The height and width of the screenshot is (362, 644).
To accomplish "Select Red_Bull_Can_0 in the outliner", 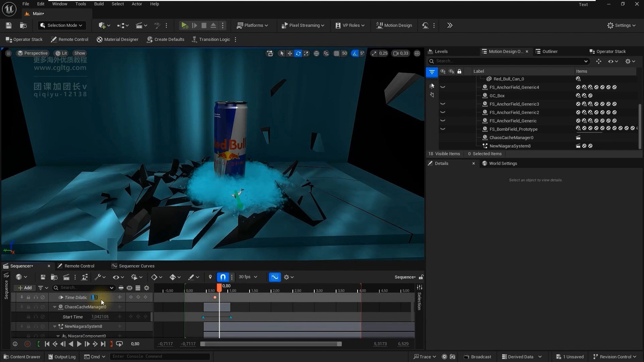I will pyautogui.click(x=508, y=79).
